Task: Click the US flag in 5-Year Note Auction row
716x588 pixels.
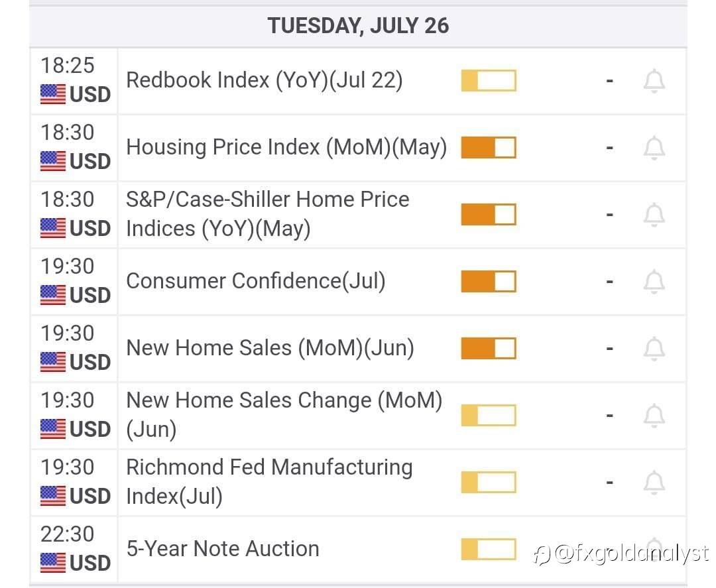Action: (x=53, y=563)
